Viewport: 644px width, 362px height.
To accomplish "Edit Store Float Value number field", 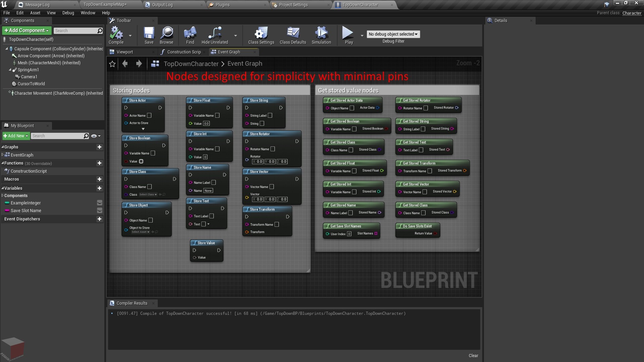I will [206, 123].
